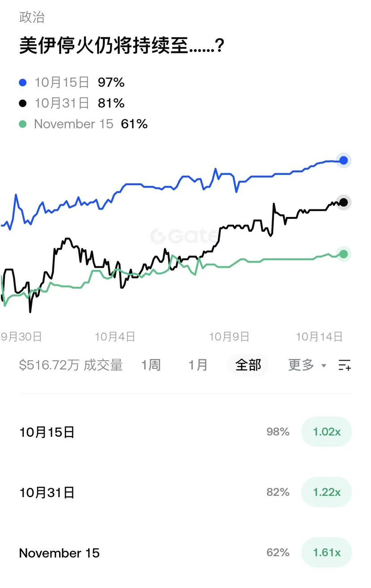Click the black line endpoint marker
The image size is (371, 588).
pyautogui.click(x=344, y=202)
